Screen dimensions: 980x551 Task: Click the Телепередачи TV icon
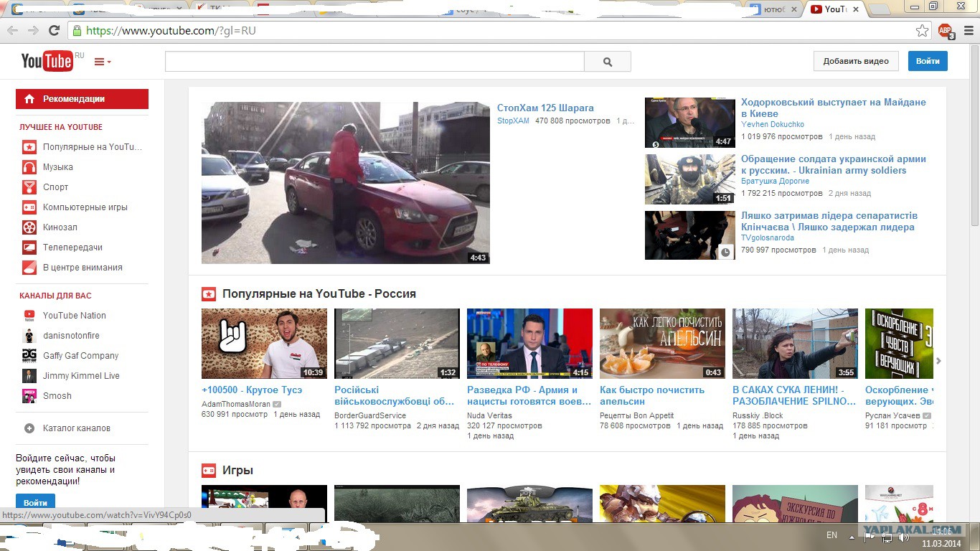[29, 248]
